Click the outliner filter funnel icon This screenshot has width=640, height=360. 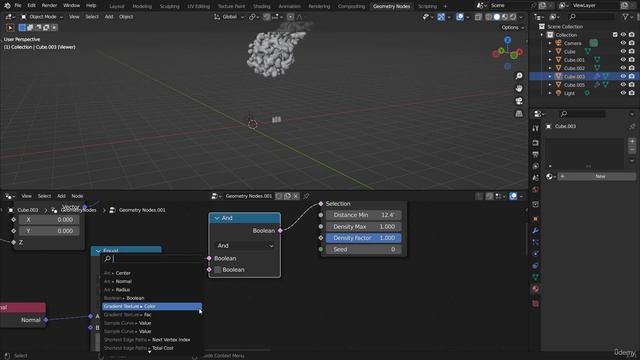click(625, 17)
